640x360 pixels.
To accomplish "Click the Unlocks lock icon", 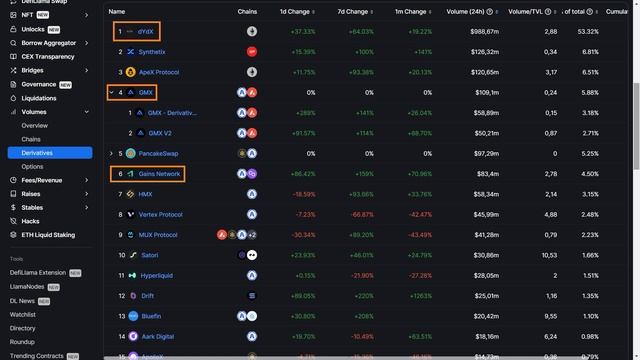I will 13,29.
